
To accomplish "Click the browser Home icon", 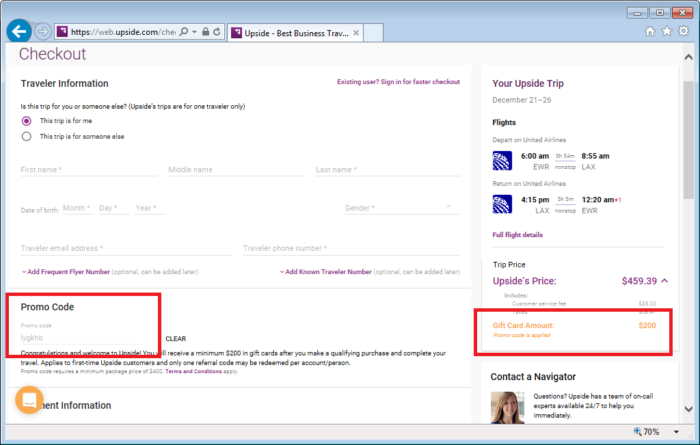I will (650, 31).
